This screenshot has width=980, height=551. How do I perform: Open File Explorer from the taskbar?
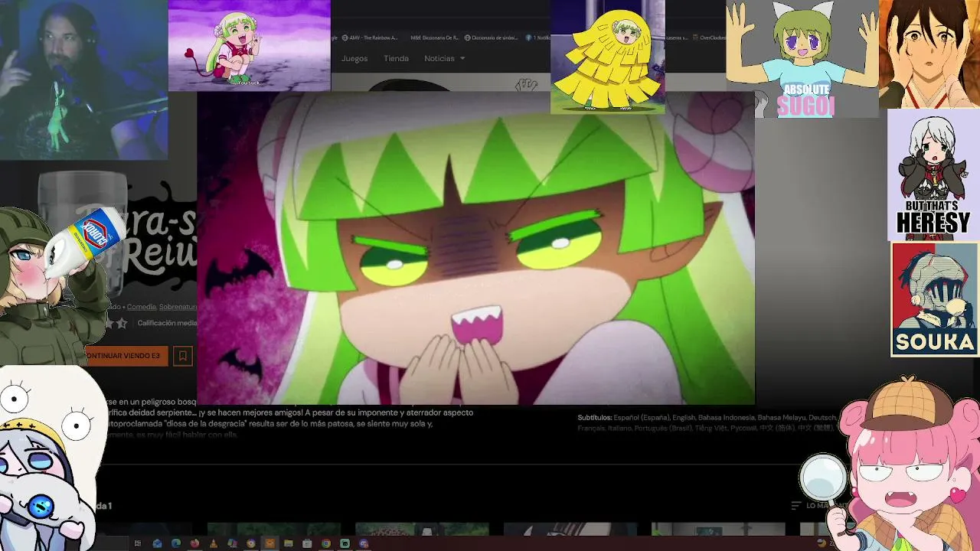(x=289, y=543)
